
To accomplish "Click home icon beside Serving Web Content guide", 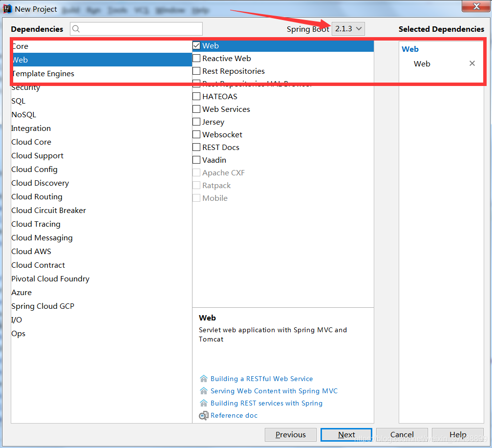I will (x=203, y=391).
